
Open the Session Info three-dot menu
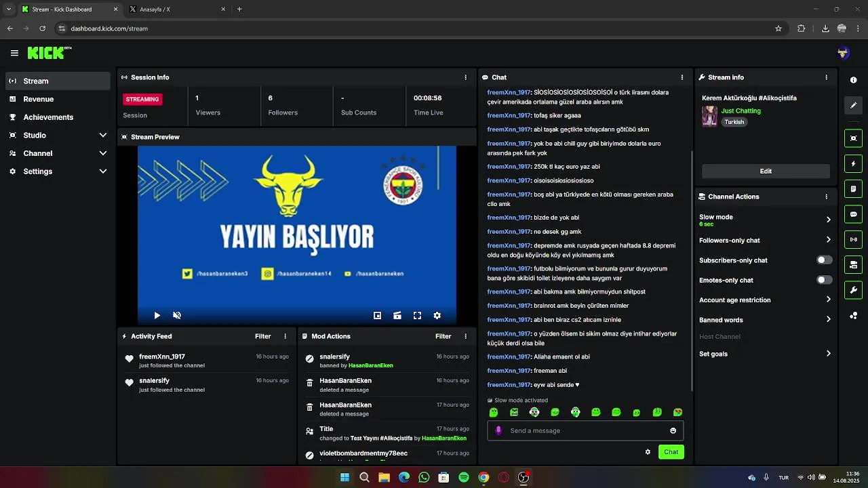point(465,77)
